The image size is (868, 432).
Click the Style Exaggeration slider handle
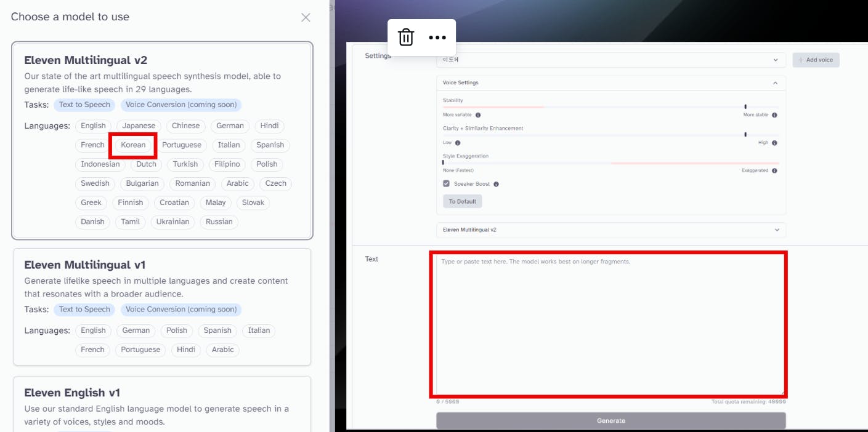pyautogui.click(x=443, y=162)
